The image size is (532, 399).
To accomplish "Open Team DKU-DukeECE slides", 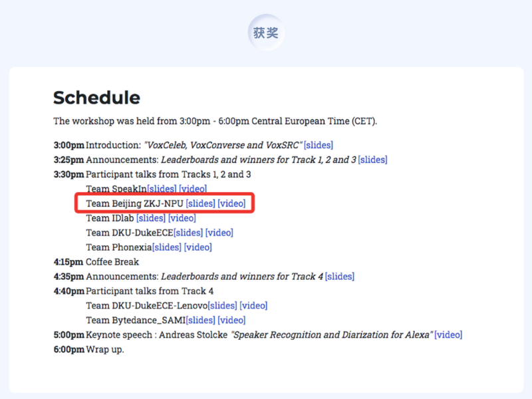I will pos(188,233).
